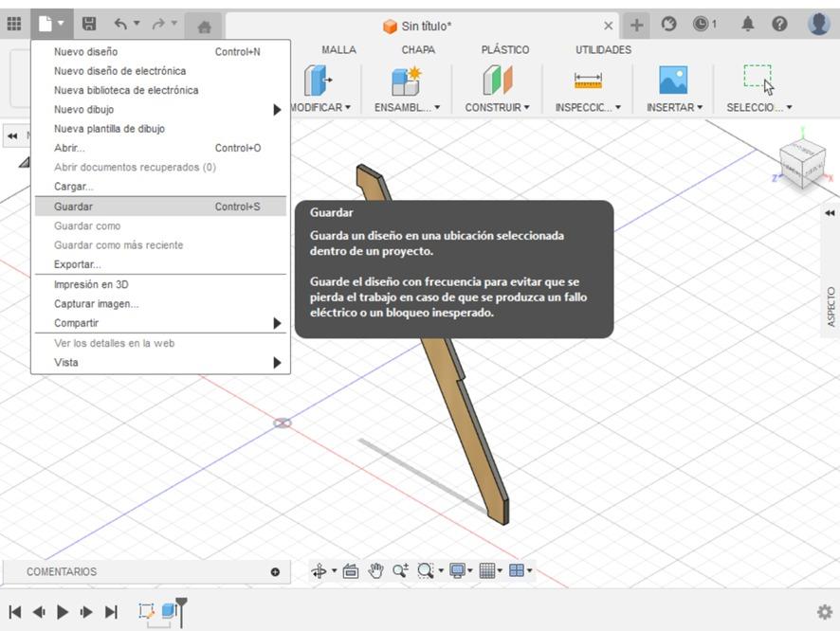840x631 pixels.
Task: Open the Redo history dropdown arrow
Action: (174, 23)
